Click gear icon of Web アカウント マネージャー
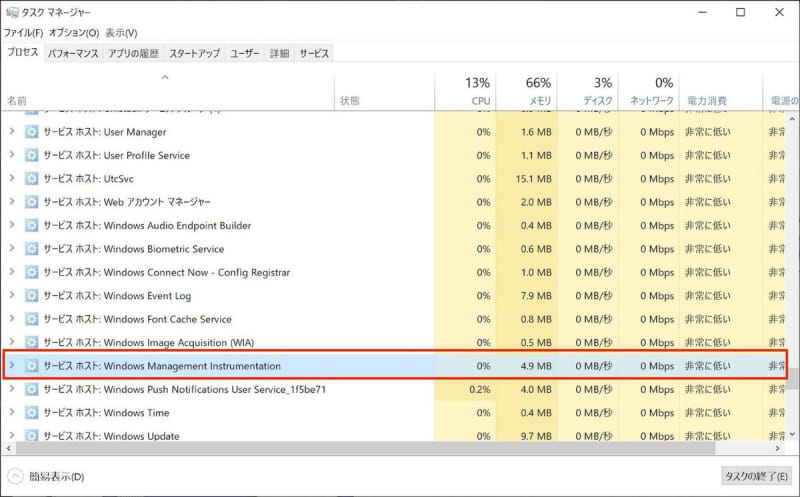Image resolution: width=800 pixels, height=497 pixels. (32, 202)
